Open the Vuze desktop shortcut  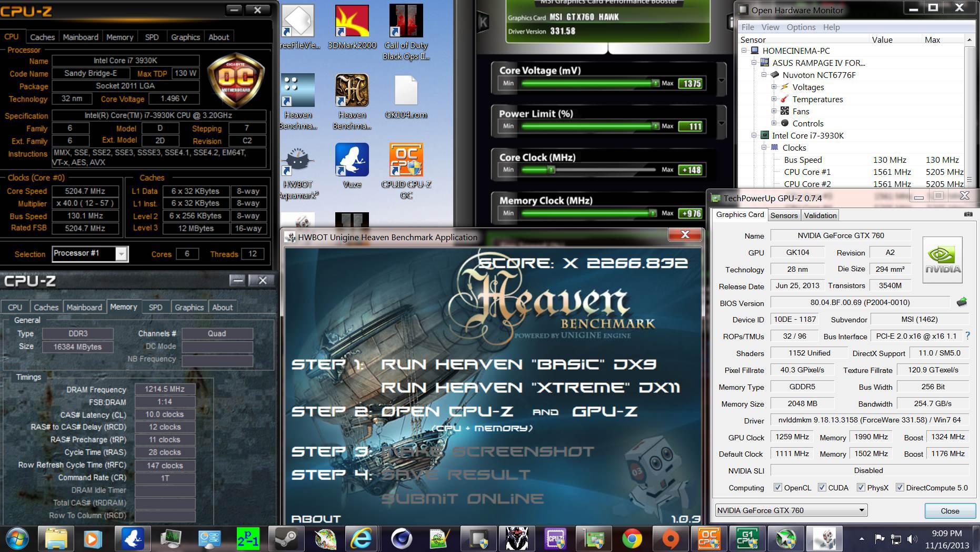[352, 165]
